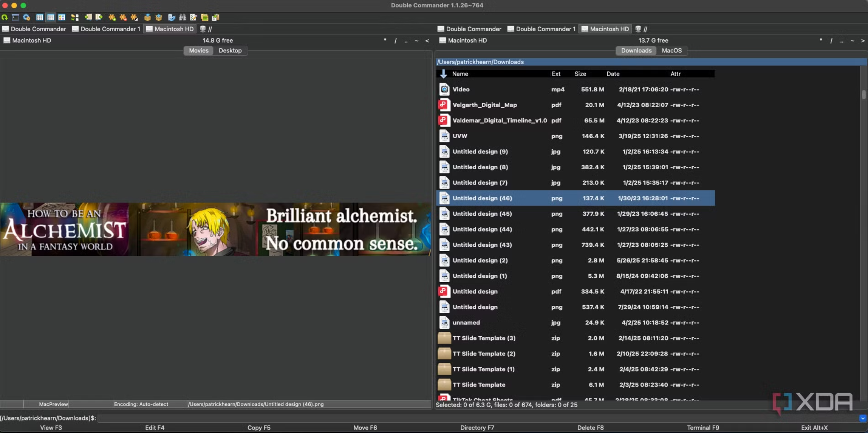The height and width of the screenshot is (433, 868).
Task: Switch to Brief view icon in toolbar
Action: tap(40, 17)
